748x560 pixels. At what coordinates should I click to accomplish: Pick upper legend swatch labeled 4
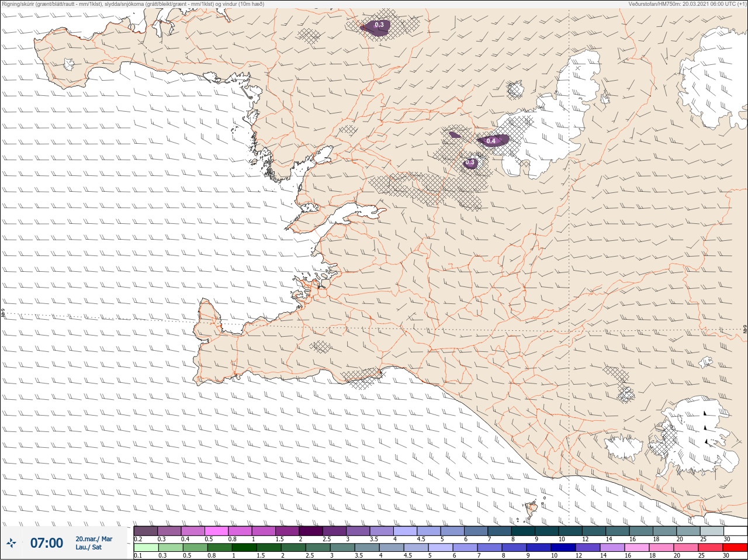[405, 531]
